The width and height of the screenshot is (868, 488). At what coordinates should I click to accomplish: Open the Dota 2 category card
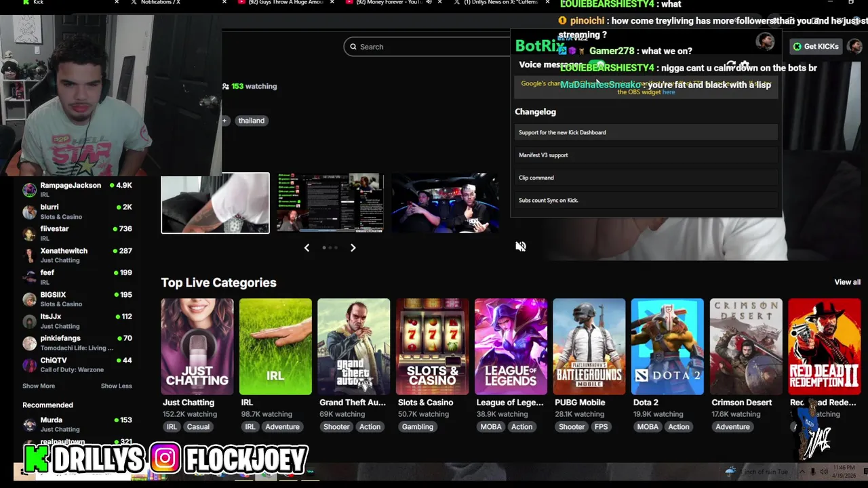(667, 346)
